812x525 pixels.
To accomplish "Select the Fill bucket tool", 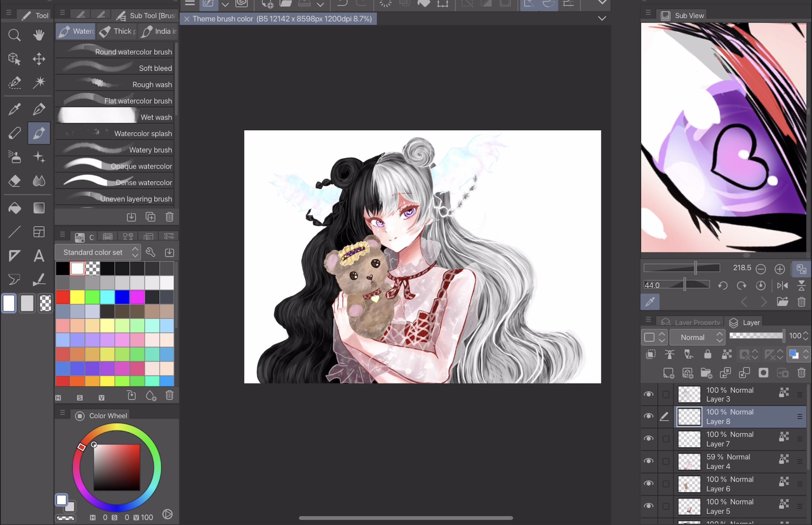I will pyautogui.click(x=14, y=208).
